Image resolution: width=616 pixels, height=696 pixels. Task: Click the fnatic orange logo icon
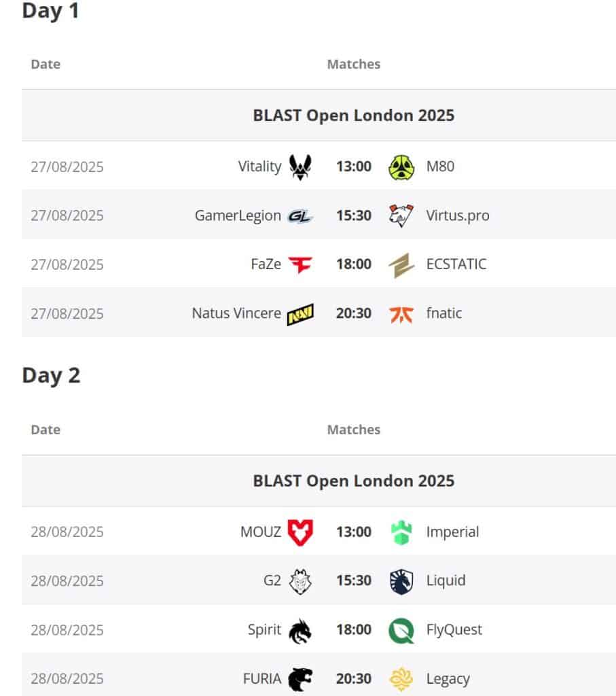point(401,314)
